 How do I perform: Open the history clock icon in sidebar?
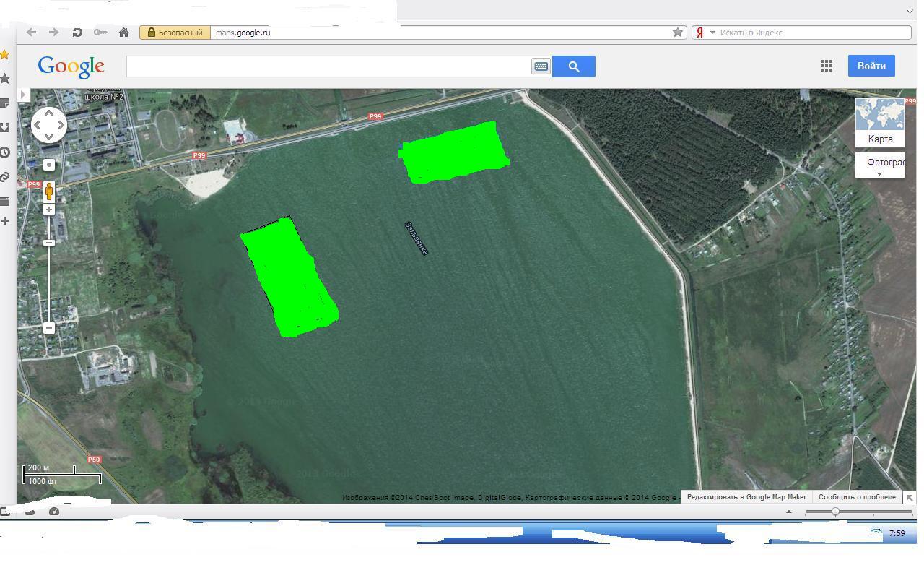pos(5,152)
